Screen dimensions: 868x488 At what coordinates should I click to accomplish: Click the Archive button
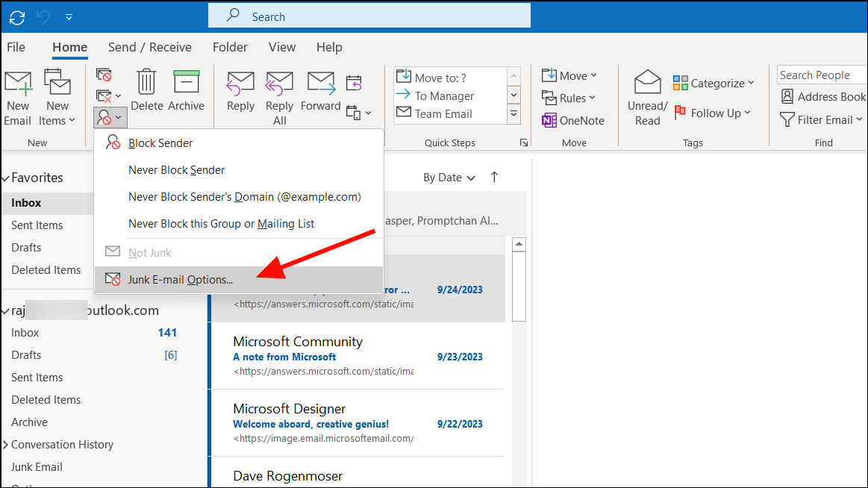[x=186, y=90]
